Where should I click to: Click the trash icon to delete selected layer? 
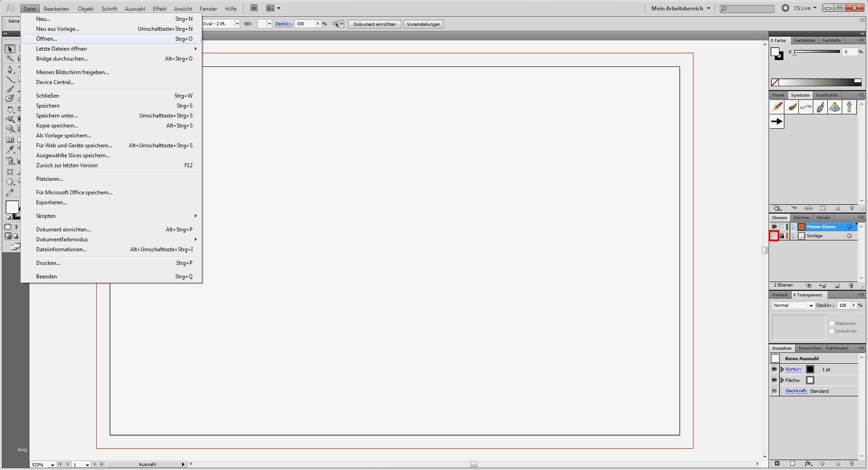851,286
